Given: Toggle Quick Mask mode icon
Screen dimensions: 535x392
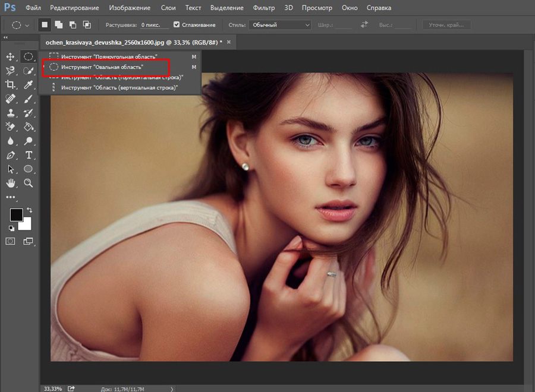Looking at the screenshot, I should click(x=10, y=241).
